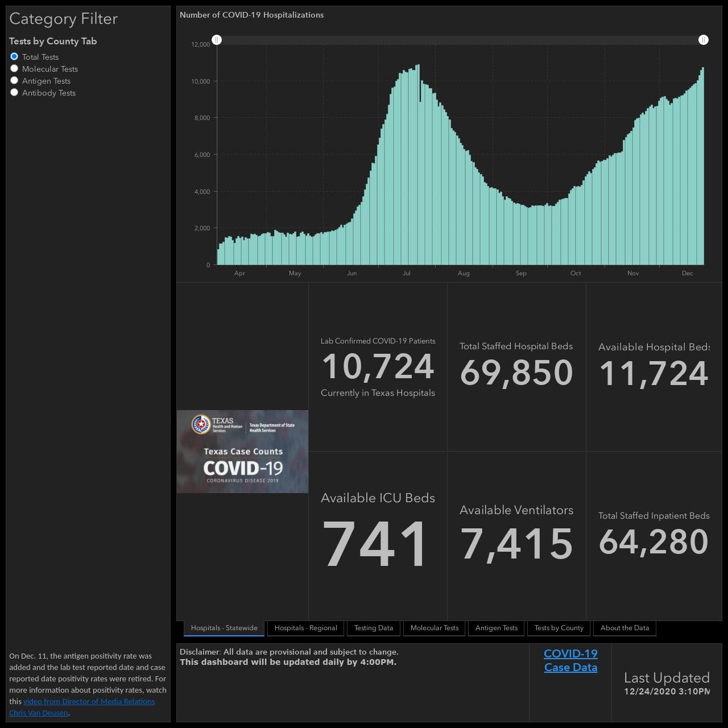Click the July peak bar in hospitalizations chart

click(x=418, y=165)
